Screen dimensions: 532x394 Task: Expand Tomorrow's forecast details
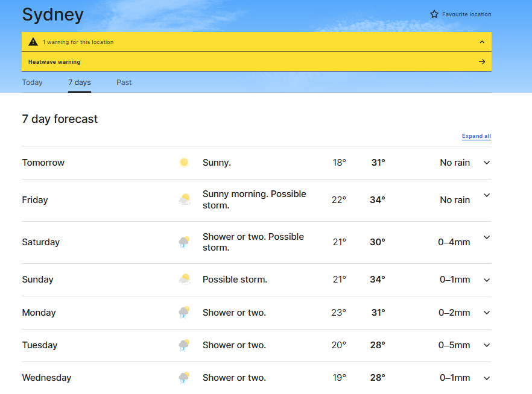(487, 163)
